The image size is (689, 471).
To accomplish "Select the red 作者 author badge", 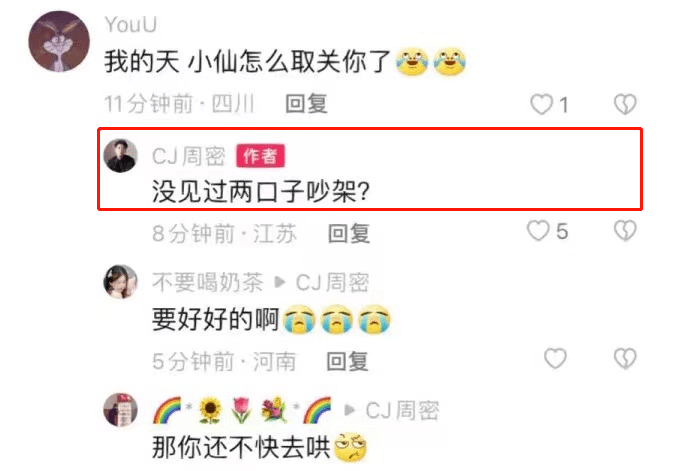I will tap(260, 156).
